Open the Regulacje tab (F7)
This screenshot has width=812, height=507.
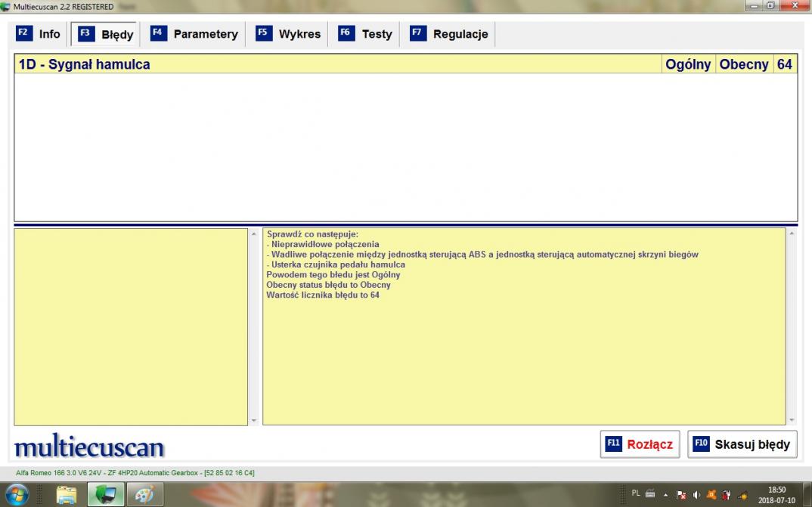coord(450,34)
